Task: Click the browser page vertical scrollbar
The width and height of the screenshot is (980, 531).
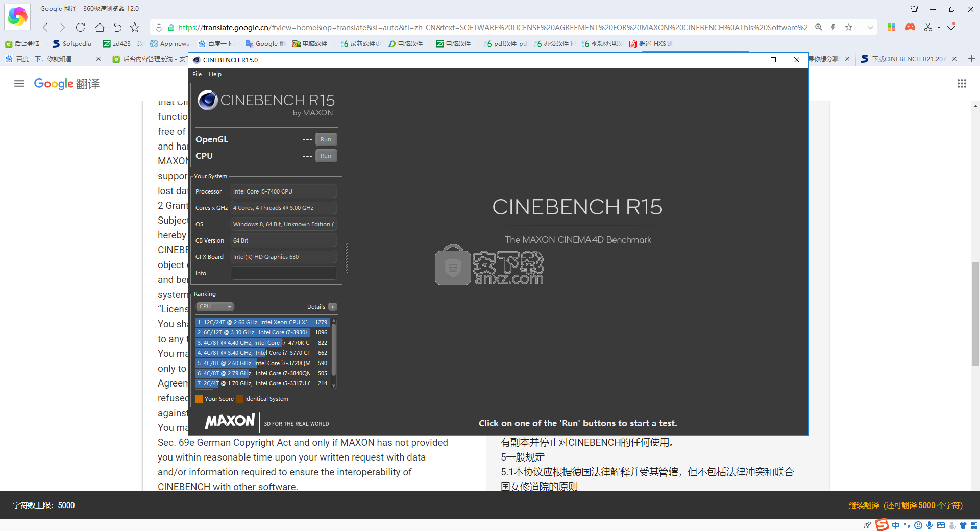Action: point(975,313)
